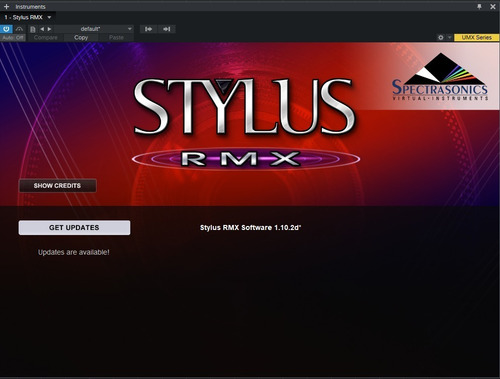This screenshot has width=500, height=379.
Task: Go to the previous preset with the left arrow
Action: point(42,29)
